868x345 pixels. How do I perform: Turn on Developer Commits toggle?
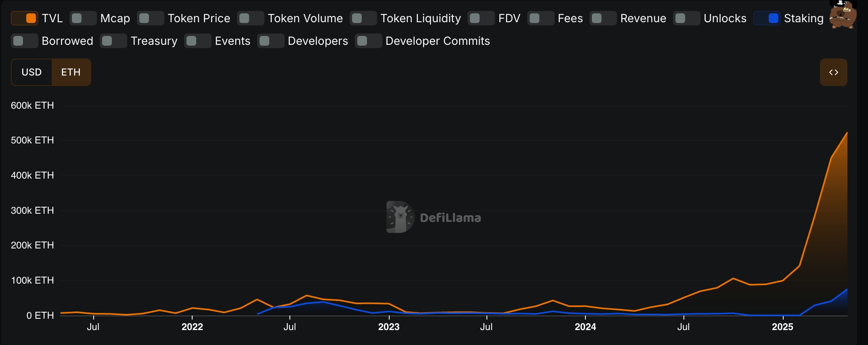[368, 41]
